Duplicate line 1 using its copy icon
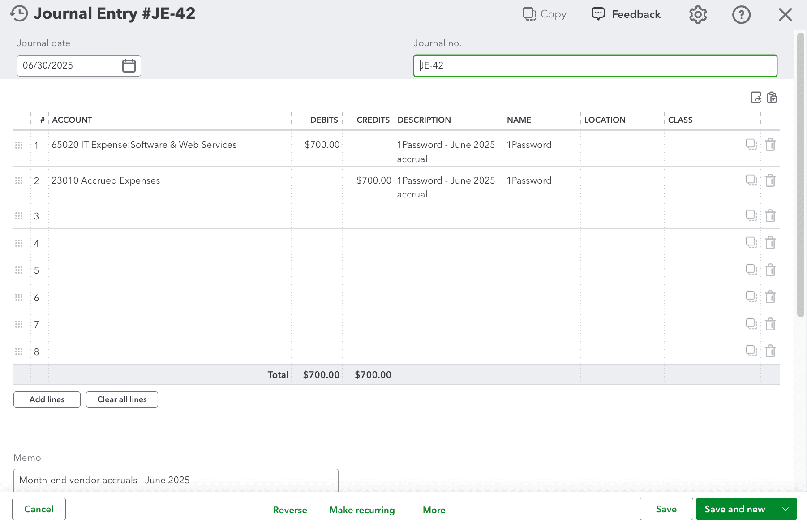Viewport: 807px width, 532px height. 751,145
